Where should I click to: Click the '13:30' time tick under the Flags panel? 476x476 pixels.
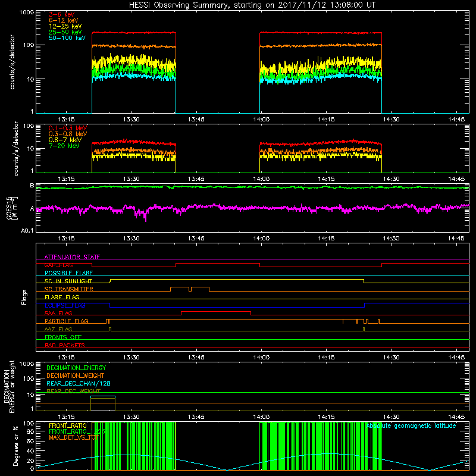pos(131,358)
